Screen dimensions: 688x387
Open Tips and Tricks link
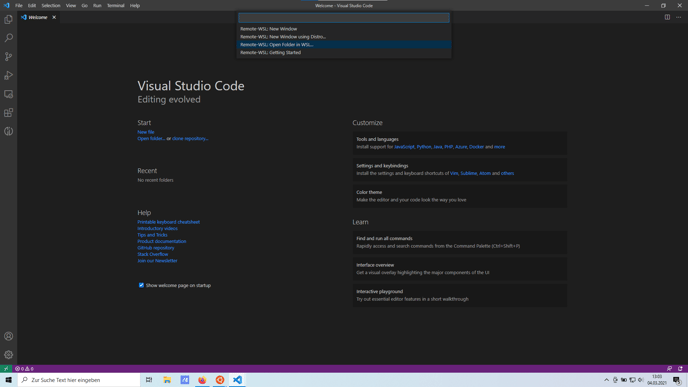(x=152, y=235)
